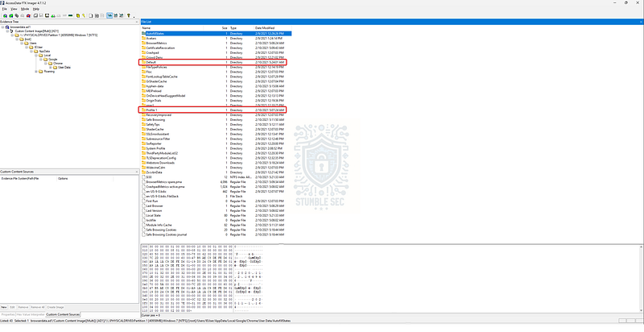
Task: Close the Custom Content Sources panel
Action: point(137,172)
